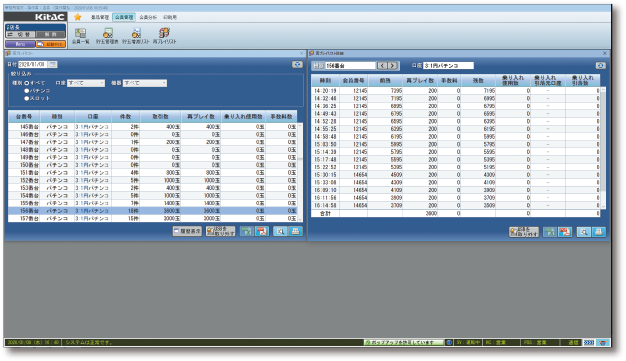Viewport: 626px width, 361px height.
Task: Print the left panel list
Action: point(295,231)
